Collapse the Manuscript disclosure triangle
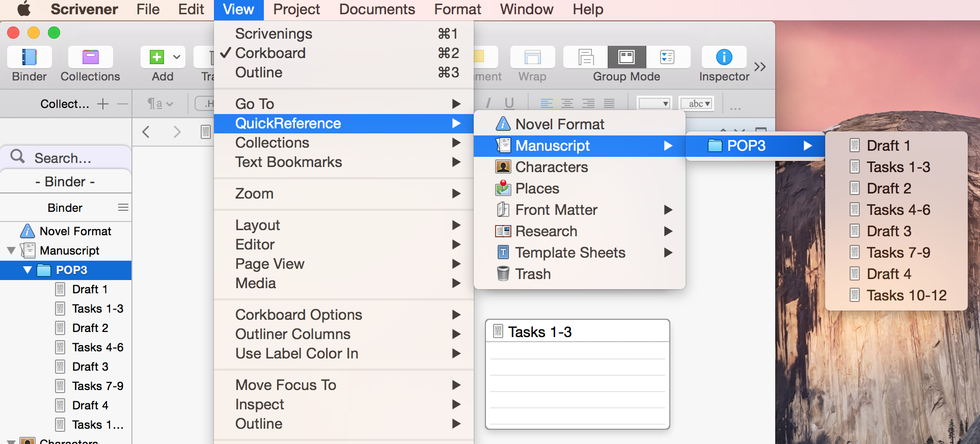Viewport: 980px width, 444px height. click(11, 251)
